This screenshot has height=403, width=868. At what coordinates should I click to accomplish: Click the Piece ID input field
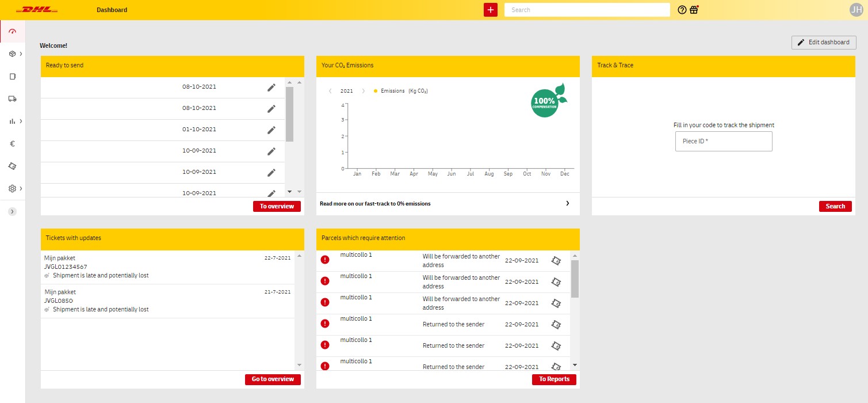pyautogui.click(x=724, y=141)
